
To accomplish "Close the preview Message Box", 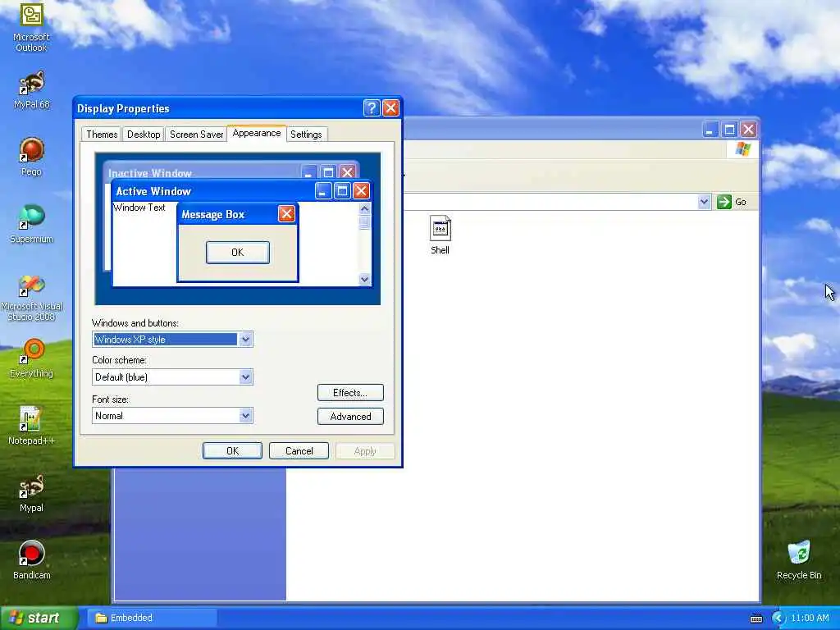I will (x=286, y=214).
